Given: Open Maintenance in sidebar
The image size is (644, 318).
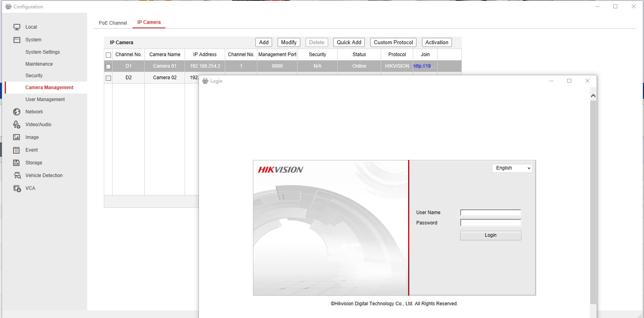Looking at the screenshot, I should 39,64.
